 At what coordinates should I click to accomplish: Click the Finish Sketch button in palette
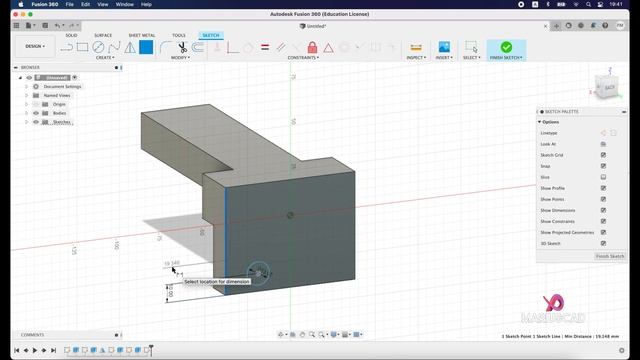(610, 256)
